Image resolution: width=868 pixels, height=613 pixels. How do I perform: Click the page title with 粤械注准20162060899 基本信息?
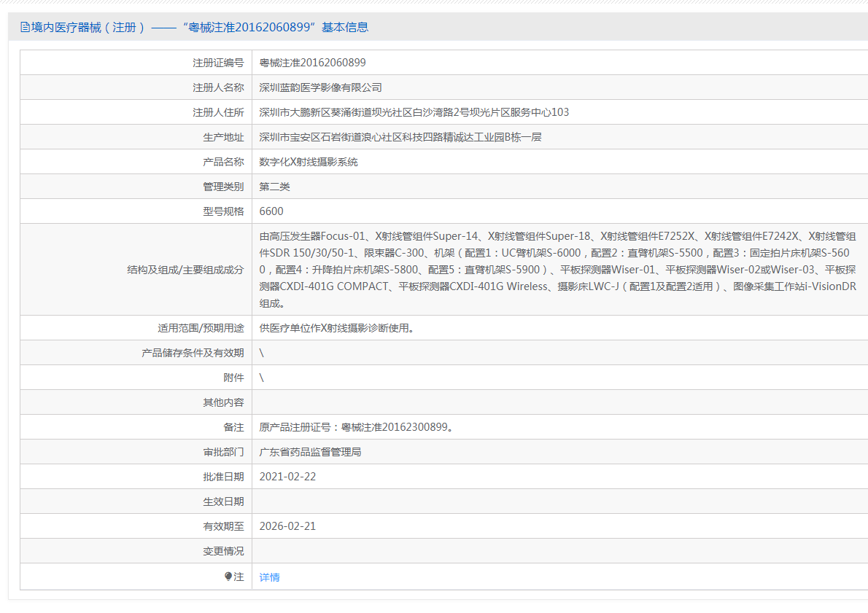200,28
